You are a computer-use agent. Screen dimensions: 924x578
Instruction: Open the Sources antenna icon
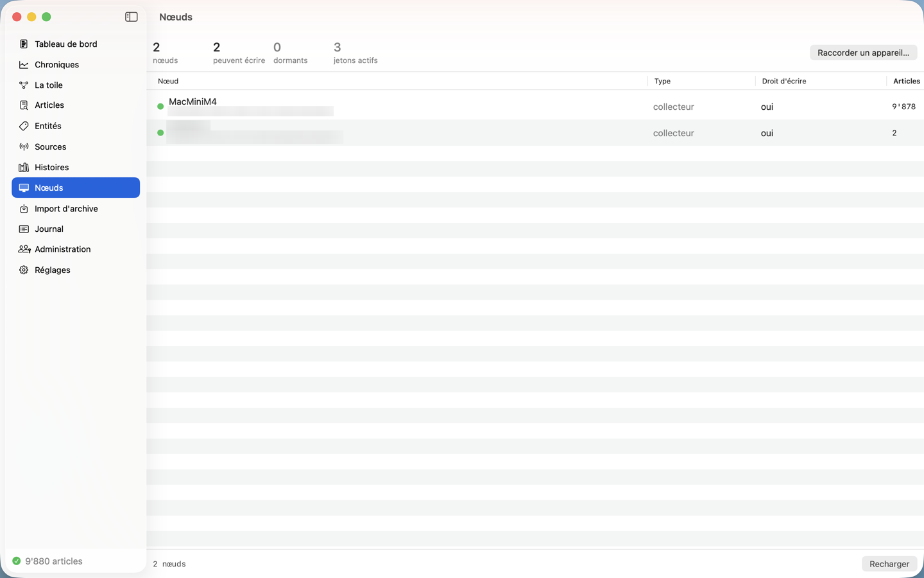coord(24,146)
